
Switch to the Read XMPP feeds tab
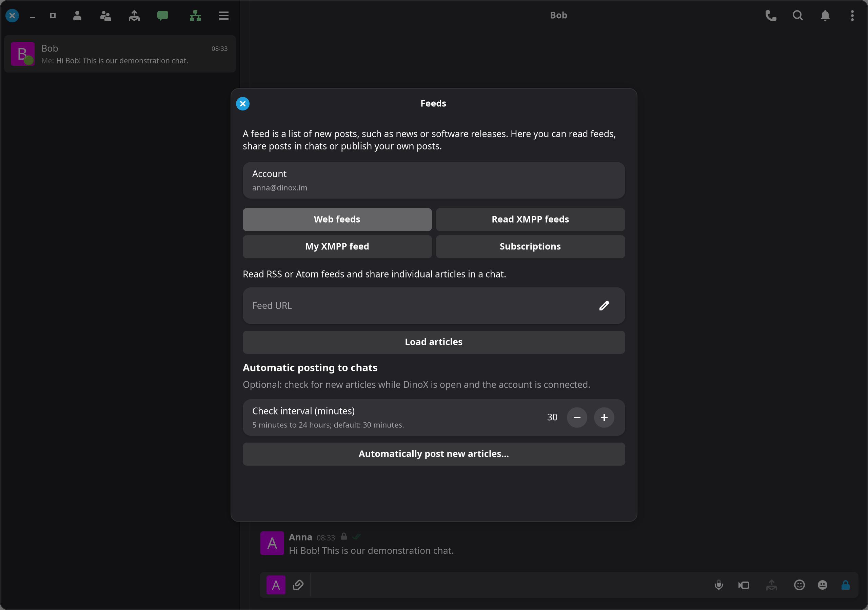point(530,219)
